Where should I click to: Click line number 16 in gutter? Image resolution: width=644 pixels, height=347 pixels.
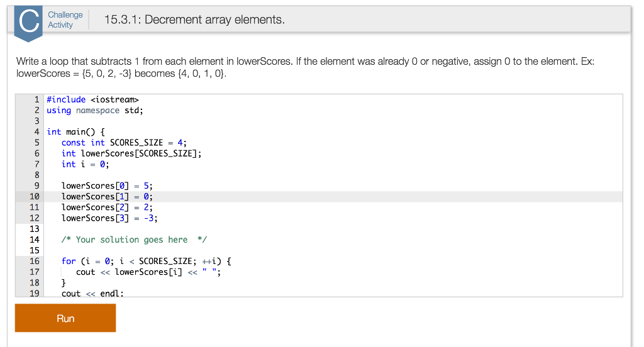point(35,261)
